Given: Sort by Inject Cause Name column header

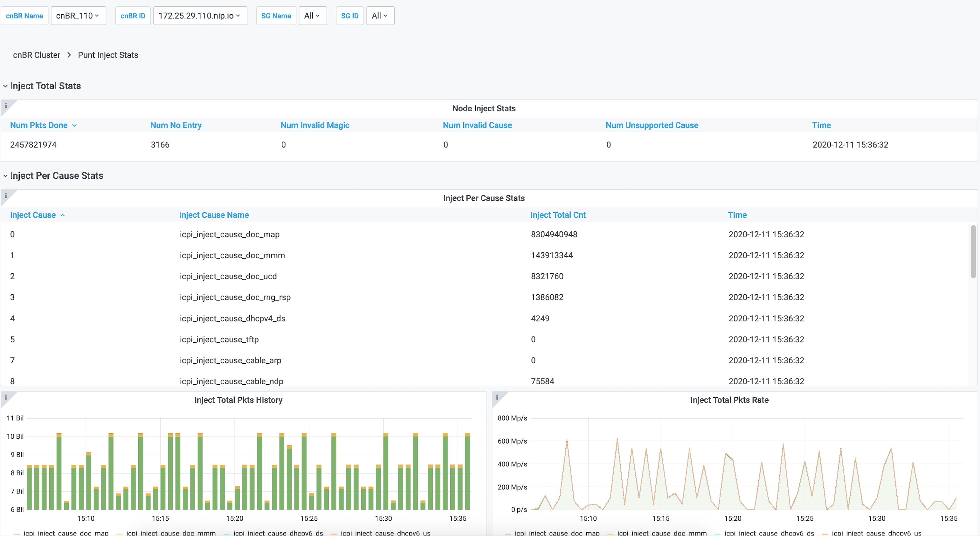Looking at the screenshot, I should tap(214, 215).
